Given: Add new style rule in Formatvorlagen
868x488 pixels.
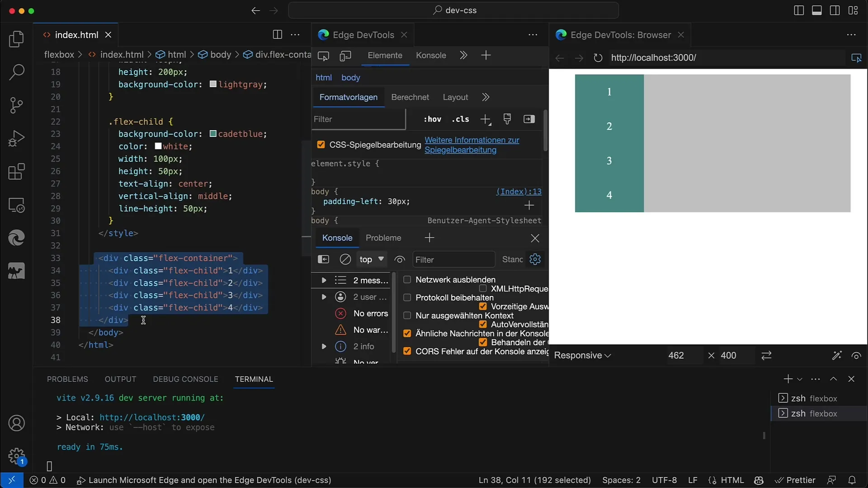Looking at the screenshot, I should click(x=486, y=119).
